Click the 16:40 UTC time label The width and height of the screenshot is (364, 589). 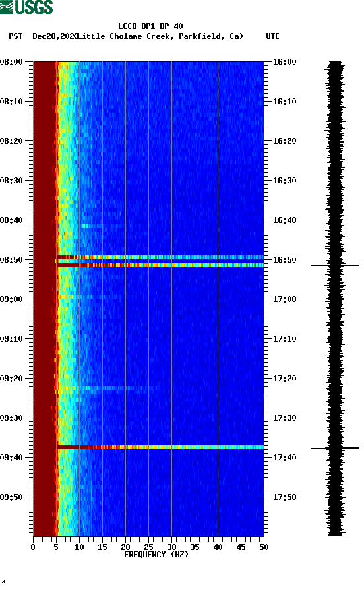[284, 220]
